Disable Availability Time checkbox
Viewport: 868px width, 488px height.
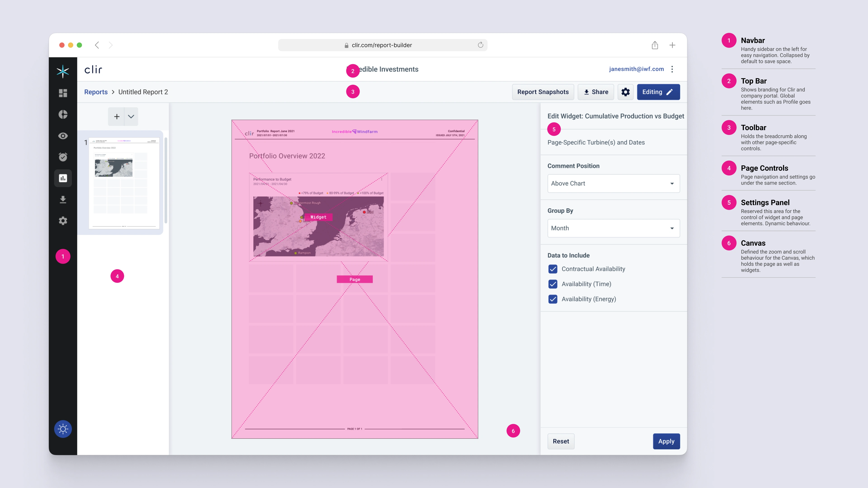coord(553,284)
